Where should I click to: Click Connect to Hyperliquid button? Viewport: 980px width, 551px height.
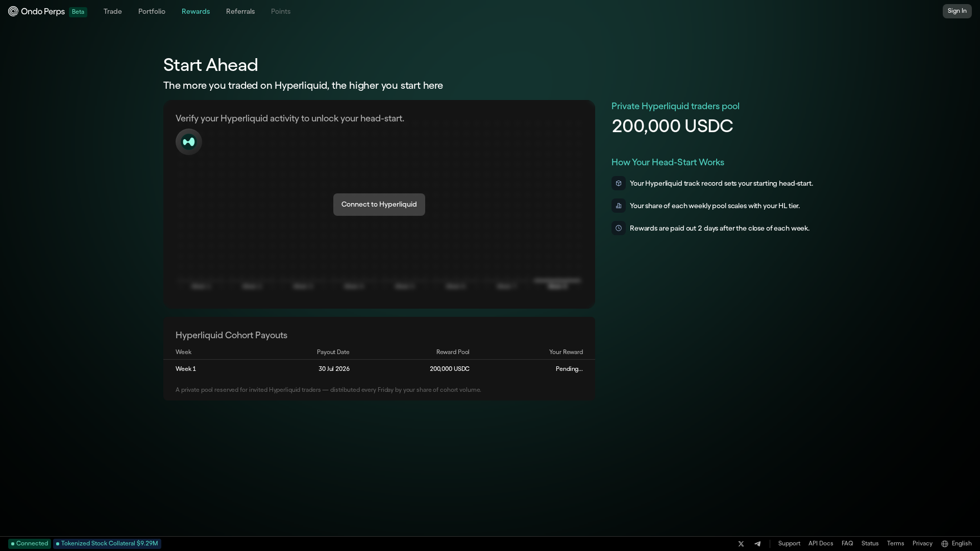pyautogui.click(x=379, y=205)
